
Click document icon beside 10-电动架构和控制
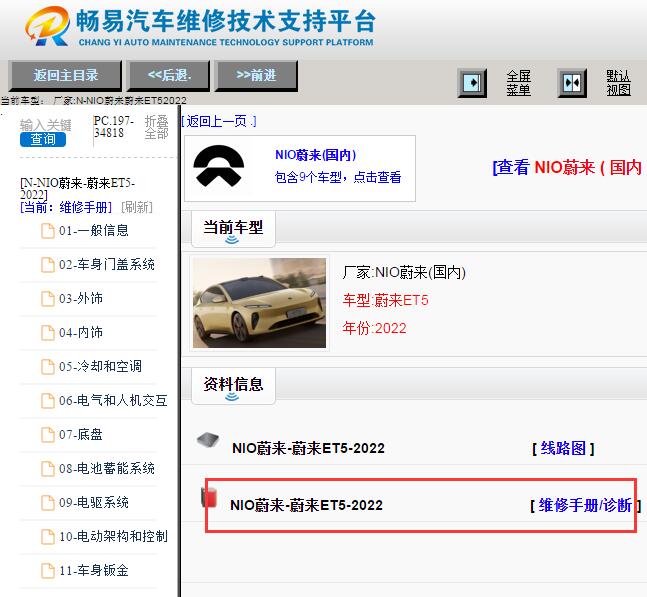(x=47, y=537)
